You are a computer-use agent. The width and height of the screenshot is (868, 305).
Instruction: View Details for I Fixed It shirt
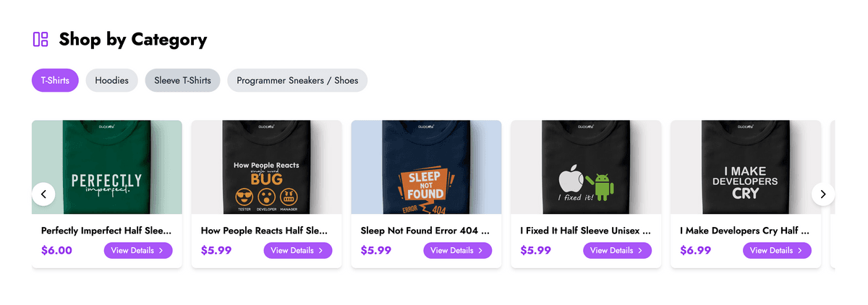point(617,251)
